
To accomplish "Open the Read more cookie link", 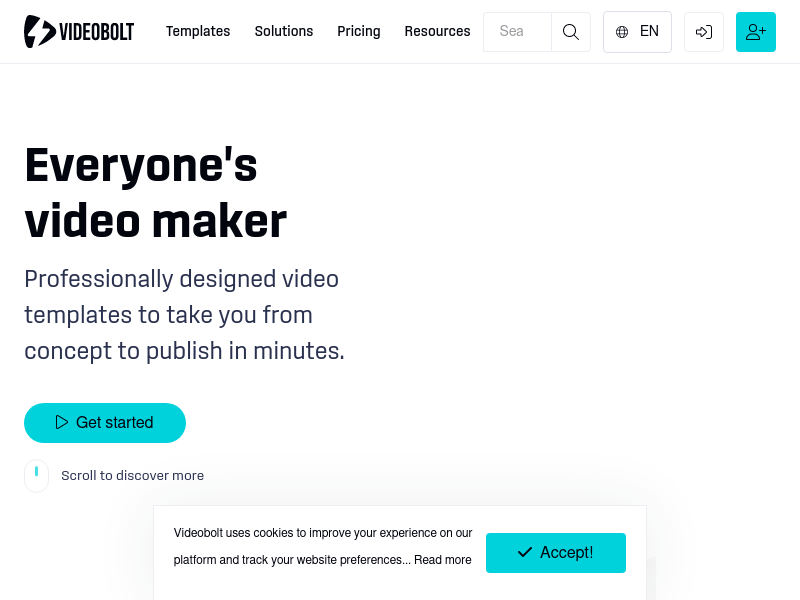I will point(442,560).
